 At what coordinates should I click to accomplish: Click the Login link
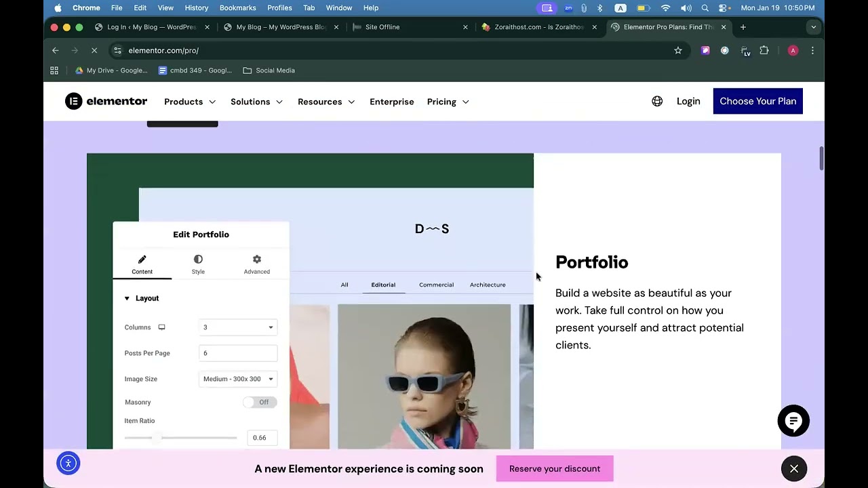pyautogui.click(x=688, y=101)
